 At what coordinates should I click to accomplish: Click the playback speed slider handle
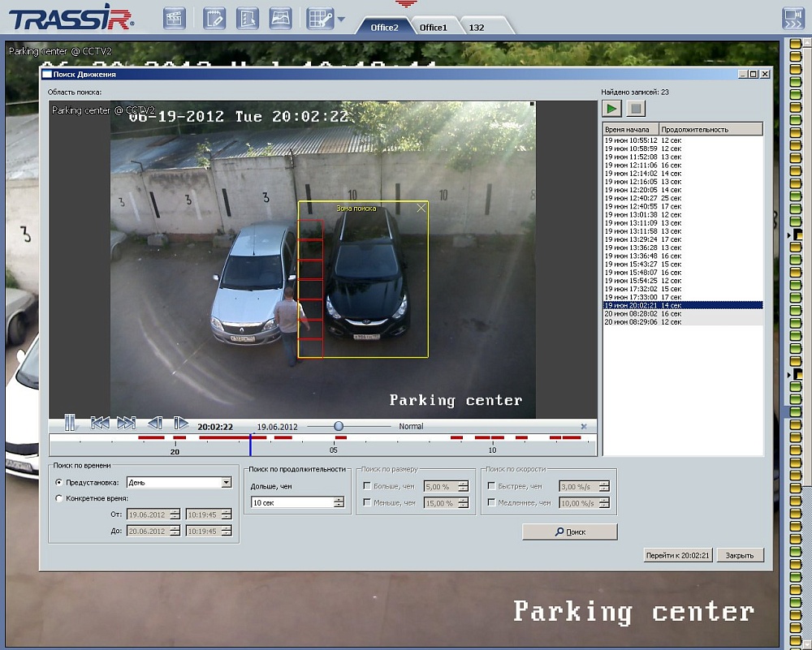[x=339, y=426]
